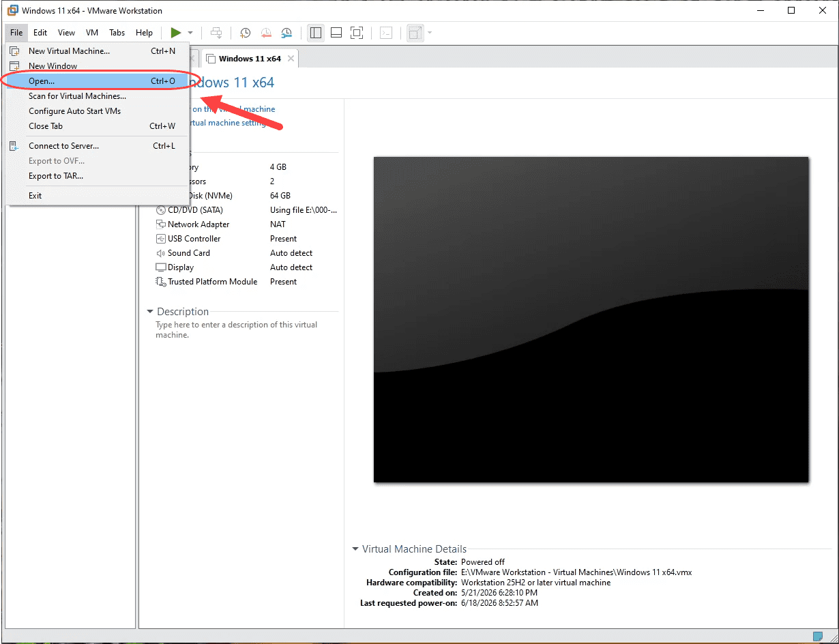Click the Powered off state text
Image resolution: width=839 pixels, height=644 pixels.
[x=483, y=562]
